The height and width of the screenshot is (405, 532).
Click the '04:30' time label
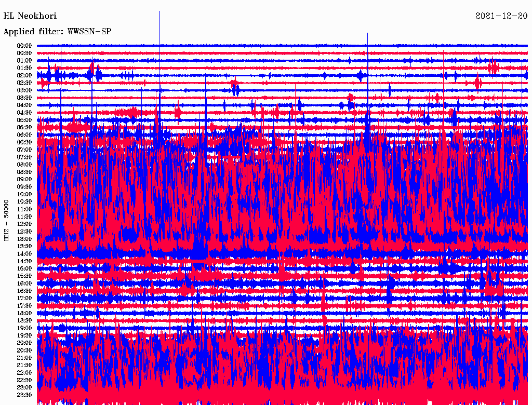click(x=24, y=113)
